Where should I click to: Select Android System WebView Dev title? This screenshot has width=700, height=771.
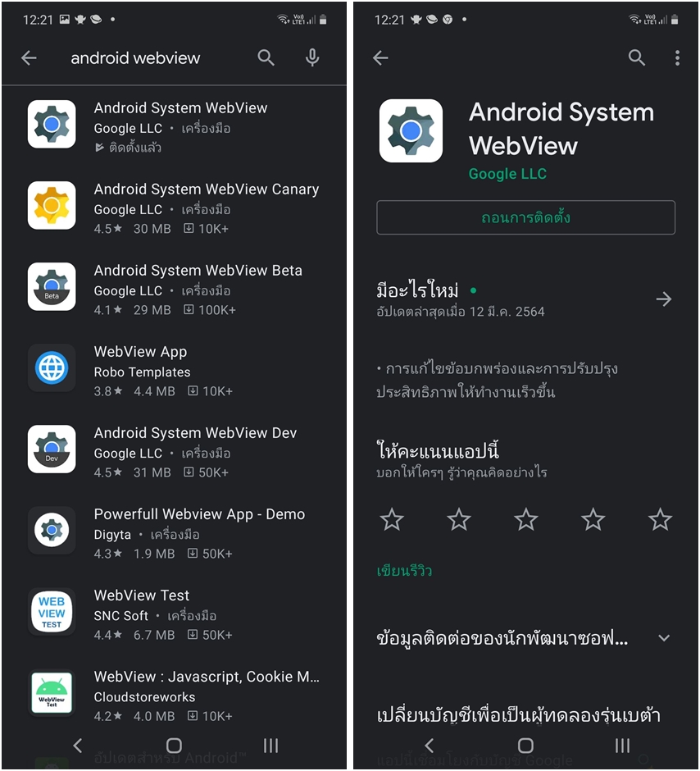pyautogui.click(x=196, y=433)
